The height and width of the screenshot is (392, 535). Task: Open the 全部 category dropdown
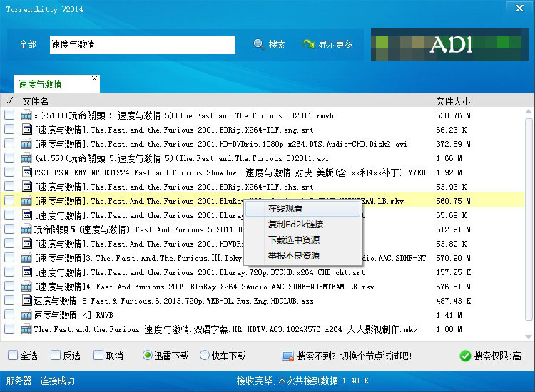(27, 45)
